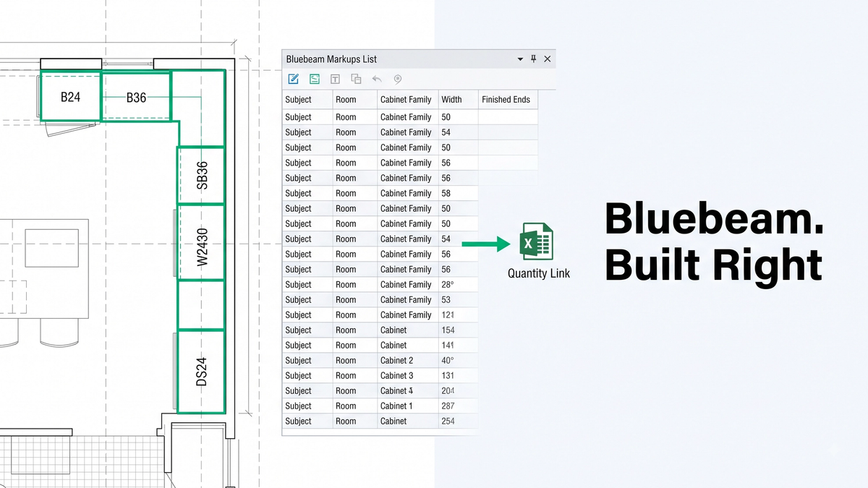Close the Bluebeam Markups List panel
Image resolution: width=868 pixels, height=488 pixels.
548,59
